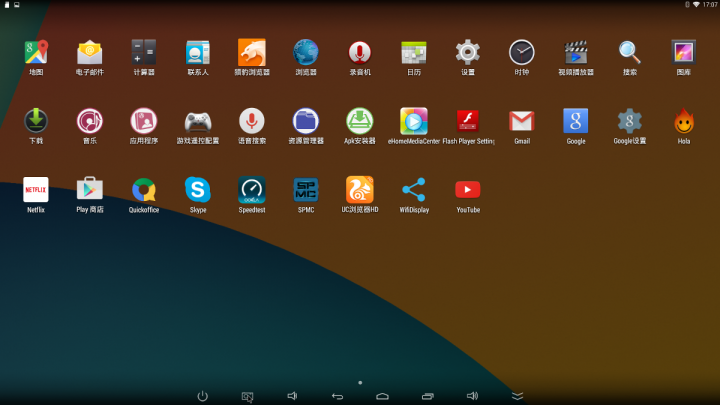Open the SPMC media app

point(306,190)
